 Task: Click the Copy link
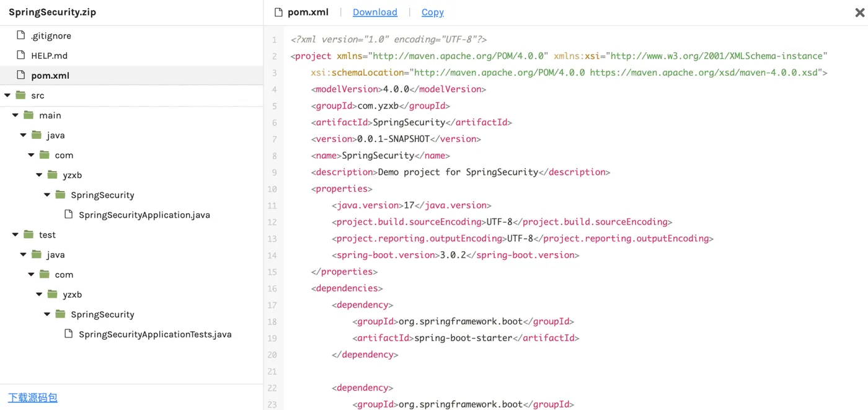pos(432,12)
